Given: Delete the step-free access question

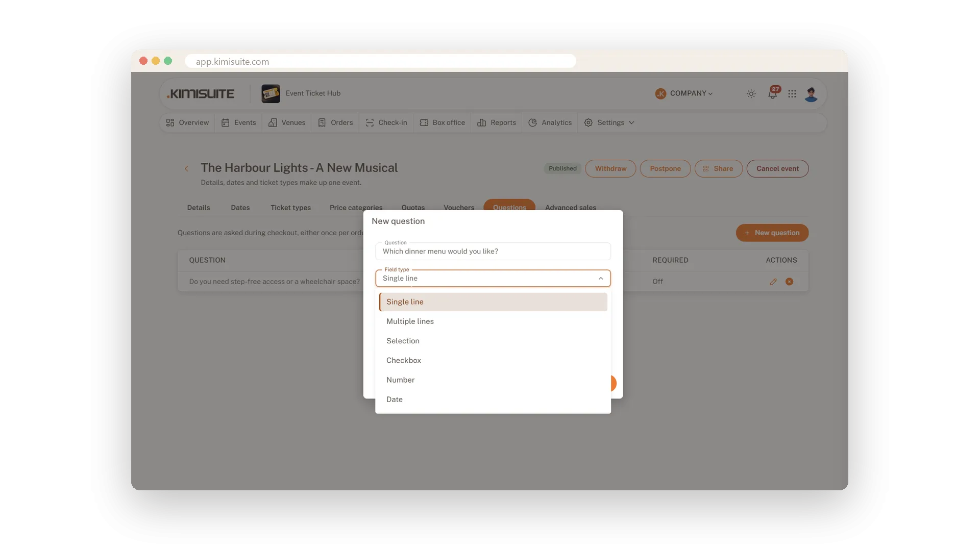Looking at the screenshot, I should click(x=790, y=282).
